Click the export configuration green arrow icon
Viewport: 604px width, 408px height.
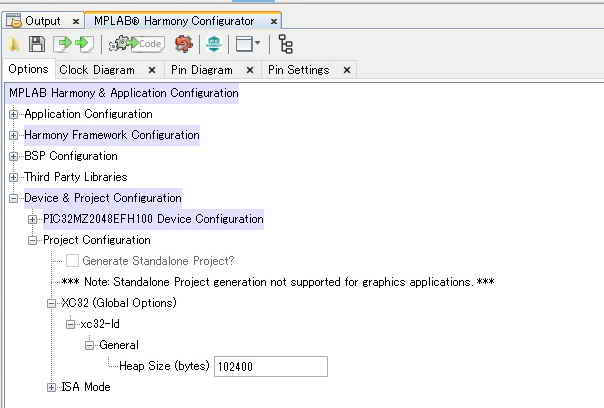coord(84,44)
